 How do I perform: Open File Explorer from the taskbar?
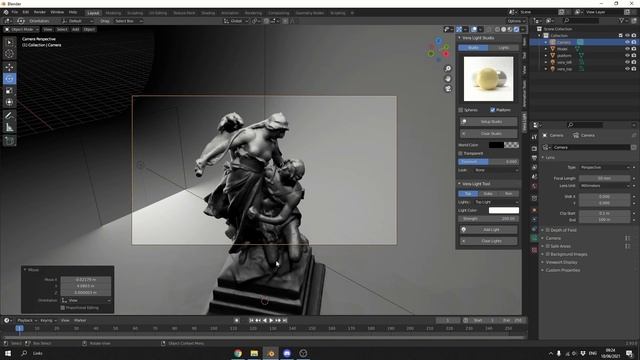pyautogui.click(x=254, y=353)
